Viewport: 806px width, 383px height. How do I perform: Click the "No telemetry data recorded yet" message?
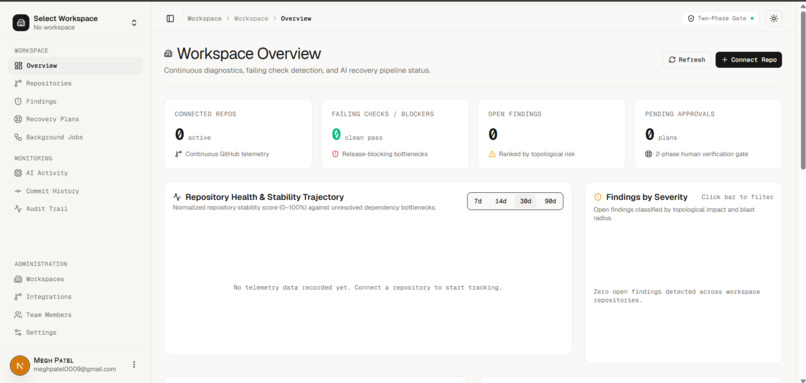pyautogui.click(x=368, y=287)
